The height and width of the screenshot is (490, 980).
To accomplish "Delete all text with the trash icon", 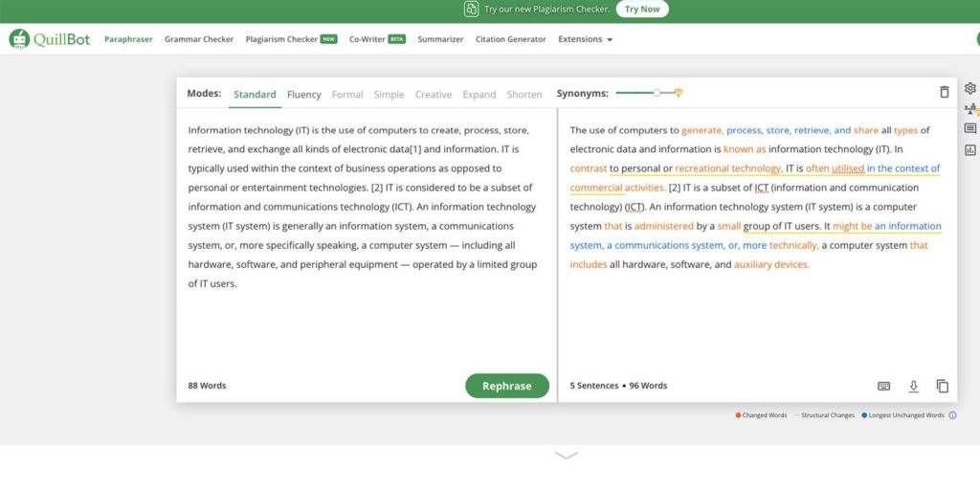I will click(944, 92).
